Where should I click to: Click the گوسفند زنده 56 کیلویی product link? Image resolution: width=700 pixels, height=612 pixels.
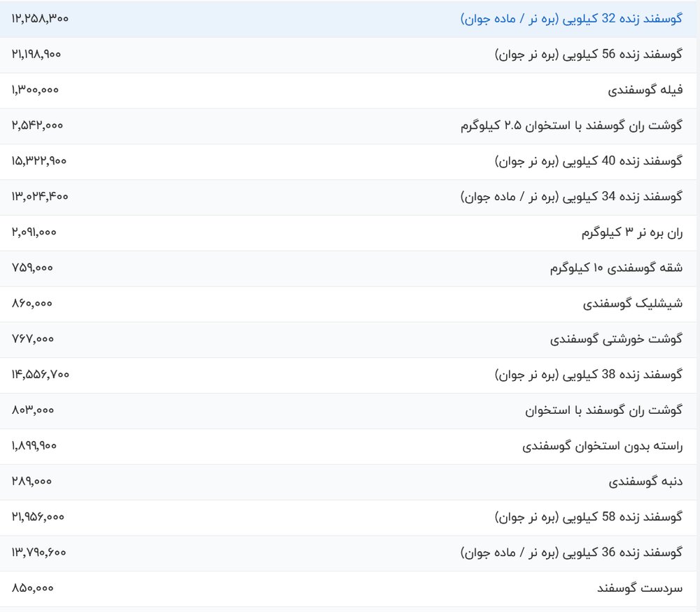click(x=588, y=55)
